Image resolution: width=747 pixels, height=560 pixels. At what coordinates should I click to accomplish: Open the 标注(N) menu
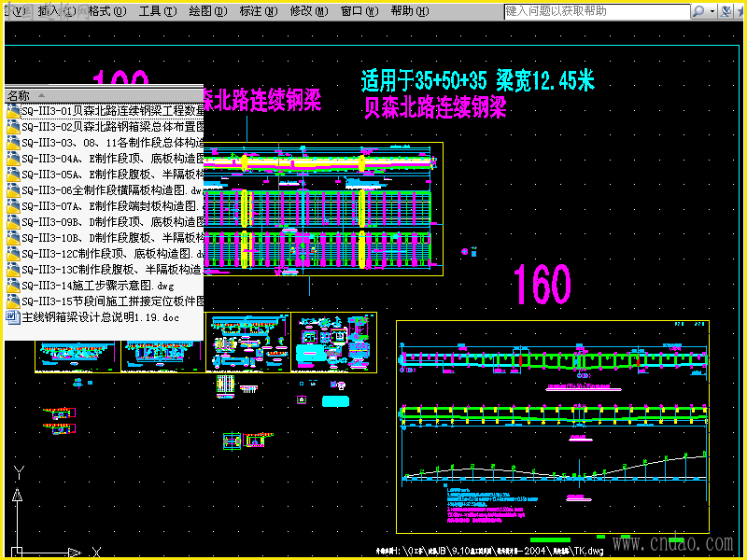[x=259, y=11]
